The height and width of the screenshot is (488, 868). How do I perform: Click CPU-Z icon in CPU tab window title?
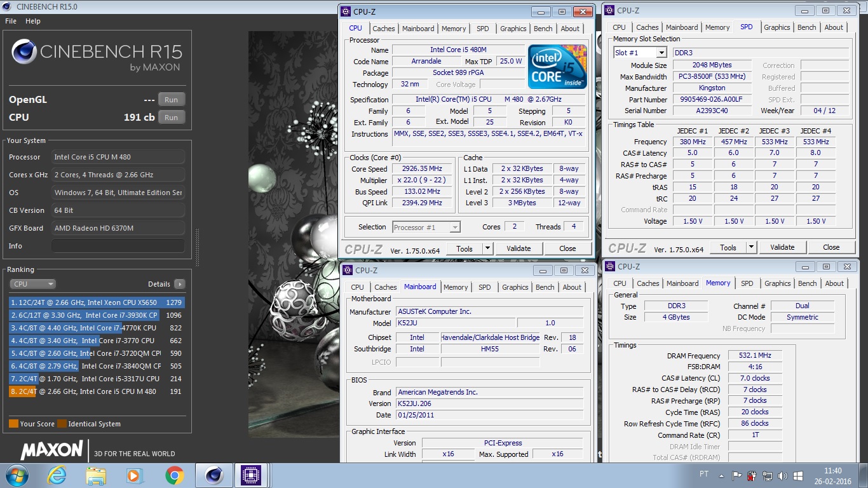point(346,11)
